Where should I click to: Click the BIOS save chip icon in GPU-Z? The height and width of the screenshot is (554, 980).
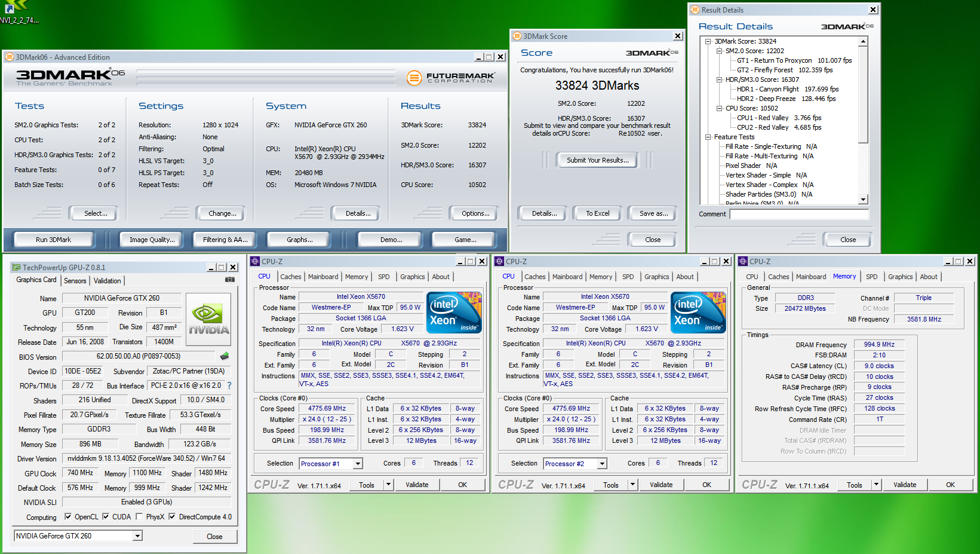point(225,356)
